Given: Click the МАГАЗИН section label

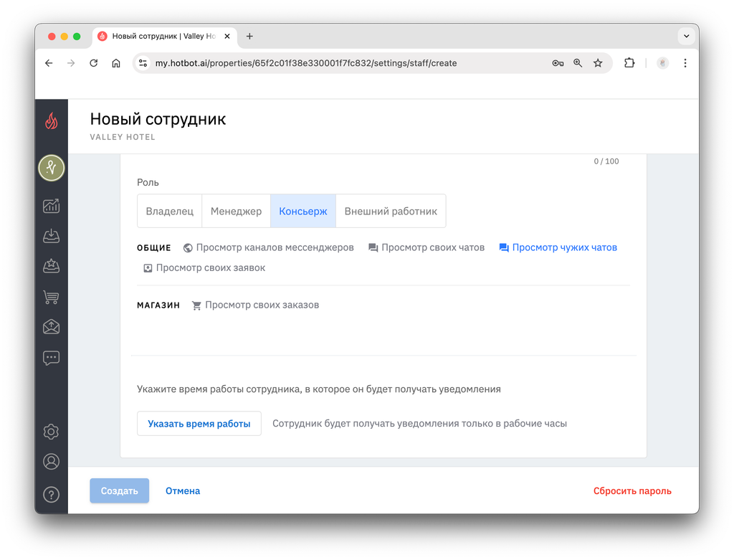Looking at the screenshot, I should [x=158, y=305].
